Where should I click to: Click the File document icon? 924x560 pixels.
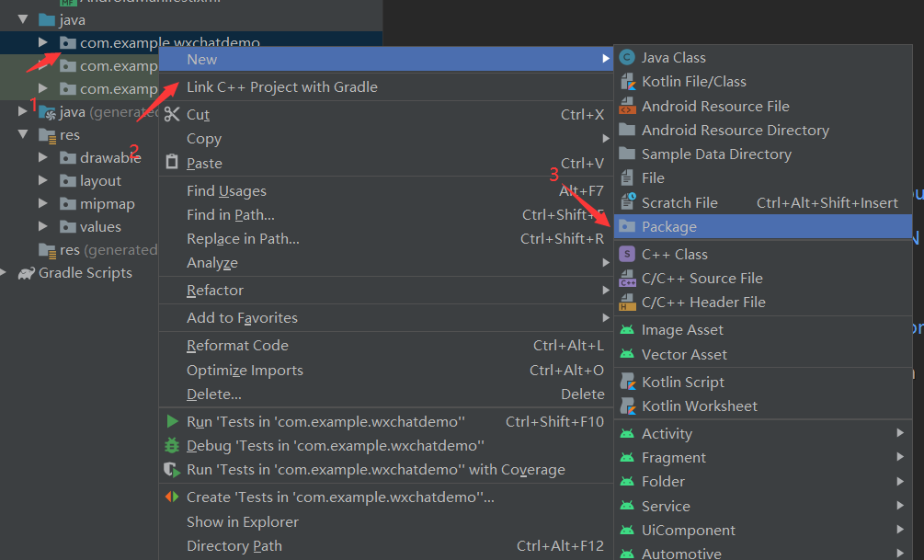point(627,178)
